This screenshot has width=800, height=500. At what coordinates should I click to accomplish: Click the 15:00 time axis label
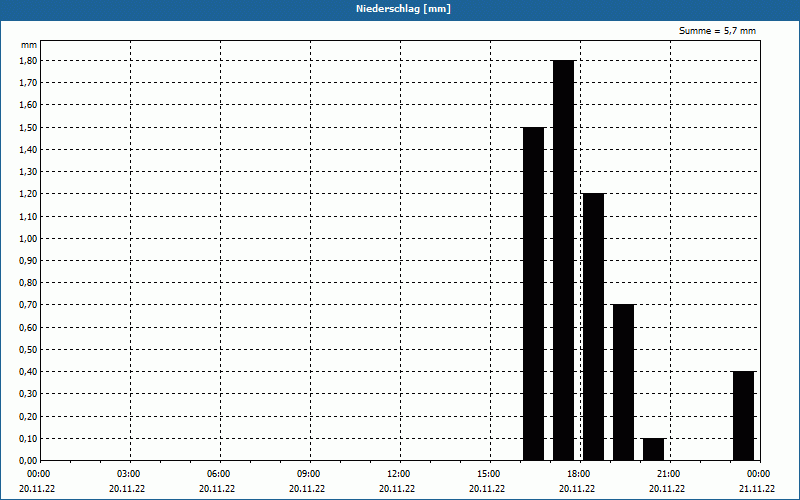click(490, 474)
